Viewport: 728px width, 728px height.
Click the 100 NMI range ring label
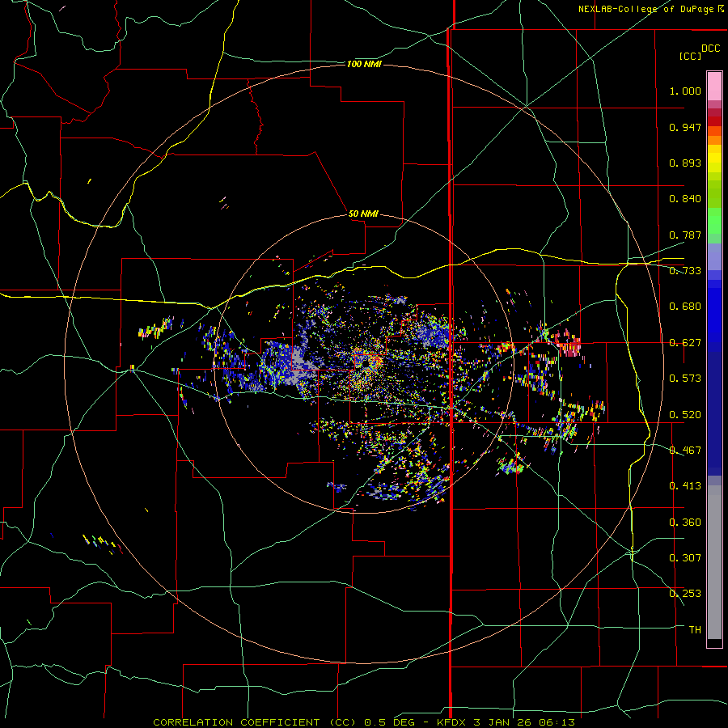coord(365,64)
